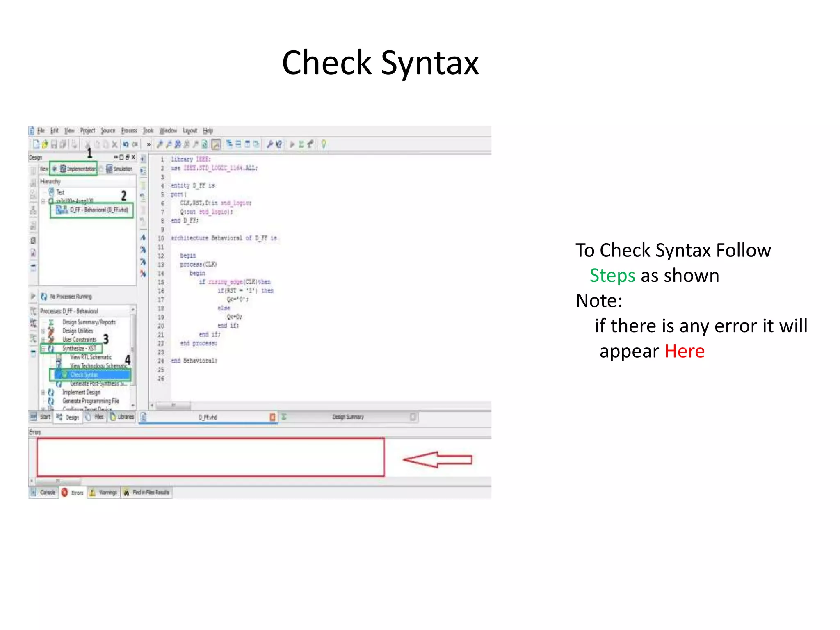The image size is (840, 630).
Task: Click the green Run process arrow icon
Action: coord(292,144)
